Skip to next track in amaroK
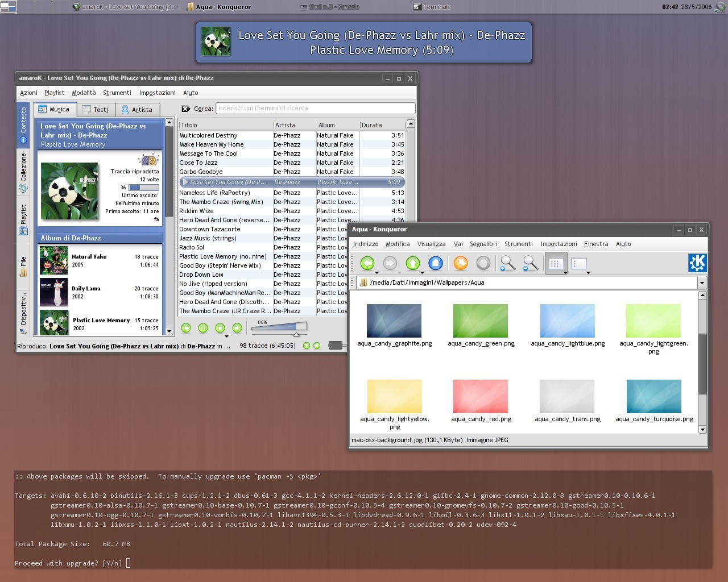The height and width of the screenshot is (582, 728). pyautogui.click(x=237, y=328)
